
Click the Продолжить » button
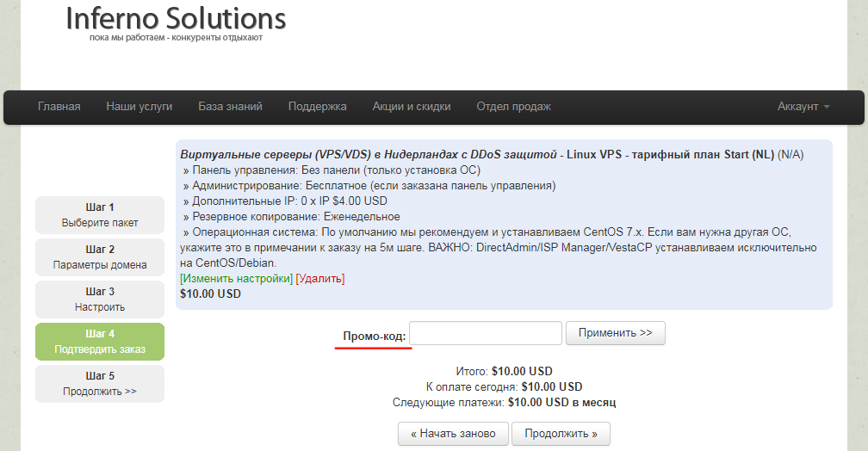[561, 434]
